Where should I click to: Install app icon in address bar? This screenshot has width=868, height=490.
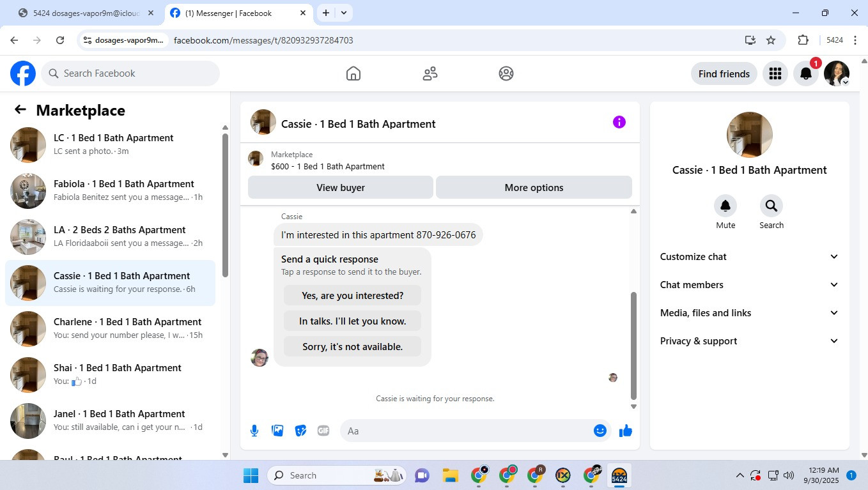coord(750,40)
